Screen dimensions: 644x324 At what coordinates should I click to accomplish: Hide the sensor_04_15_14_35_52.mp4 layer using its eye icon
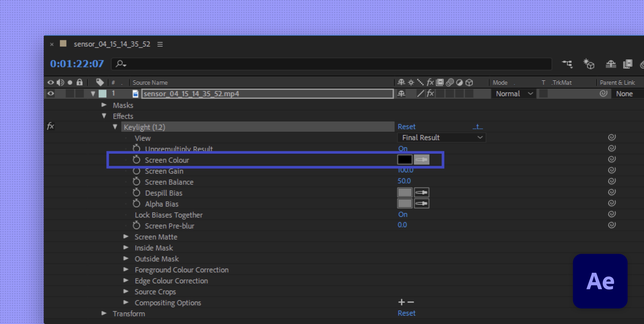coord(51,94)
